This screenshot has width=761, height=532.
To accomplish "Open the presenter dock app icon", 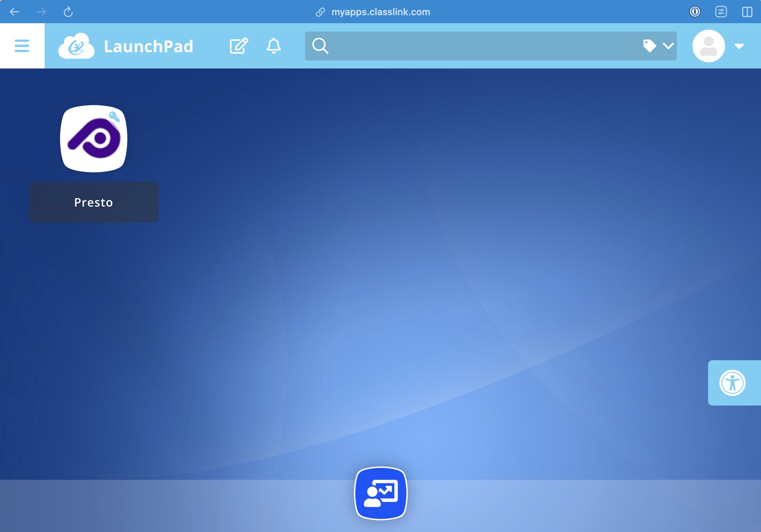I will point(380,493).
